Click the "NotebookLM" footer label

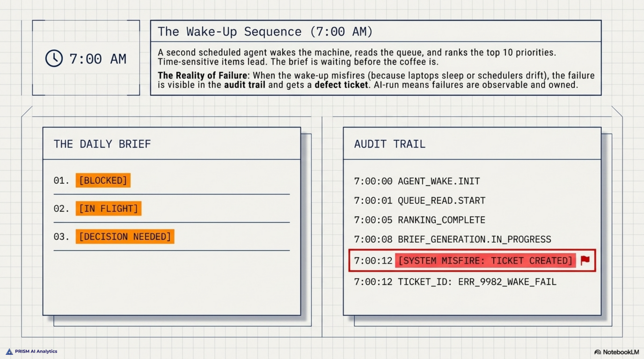(x=621, y=352)
